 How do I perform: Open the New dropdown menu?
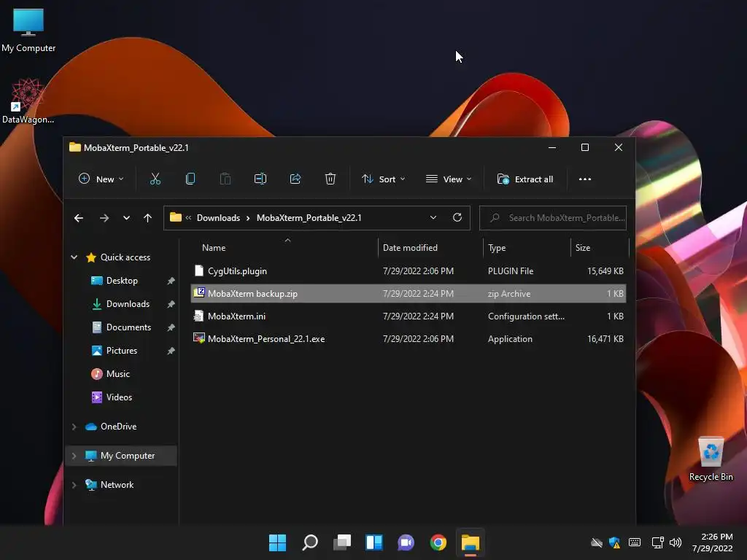point(101,179)
